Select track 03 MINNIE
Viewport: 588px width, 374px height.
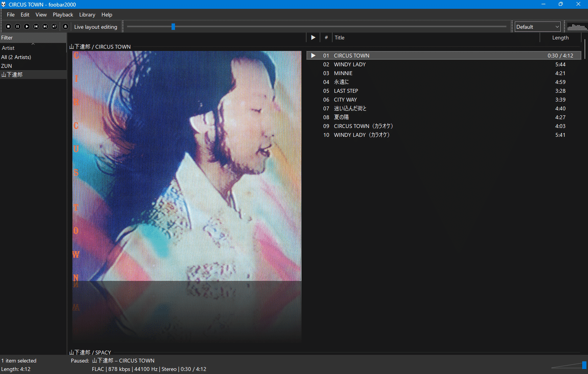click(x=444, y=74)
